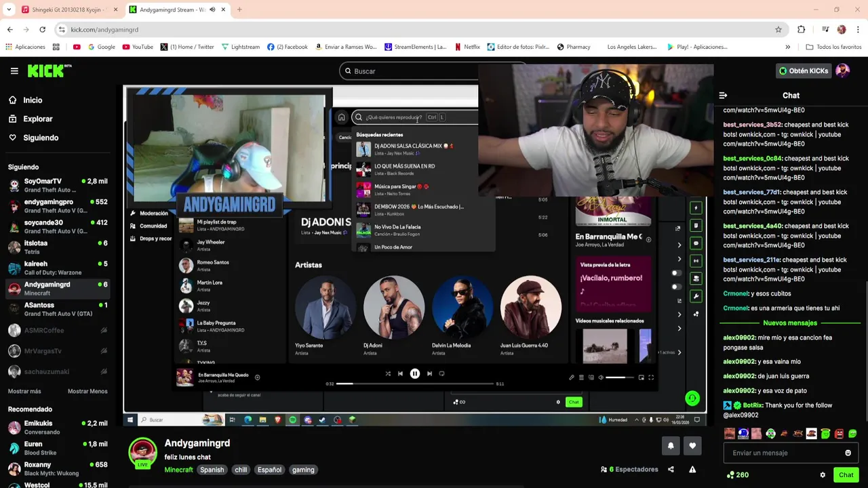Open the tab search dropdown arrow
Viewport: 868px width, 488px height.
pos(9,9)
